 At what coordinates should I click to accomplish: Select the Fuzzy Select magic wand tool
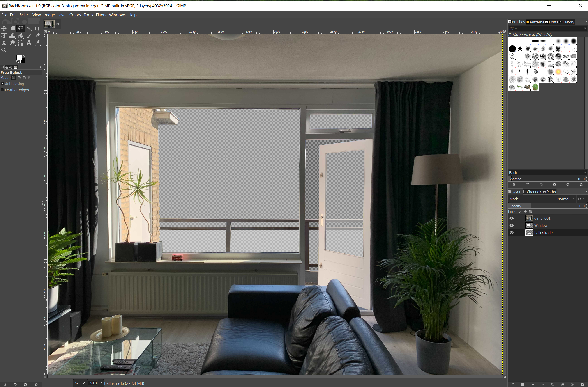[29, 29]
